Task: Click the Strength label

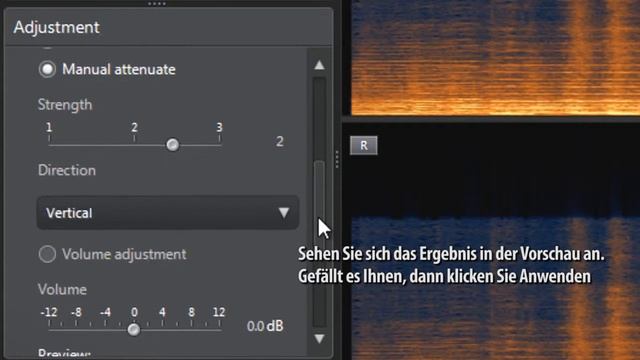Action: (65, 105)
